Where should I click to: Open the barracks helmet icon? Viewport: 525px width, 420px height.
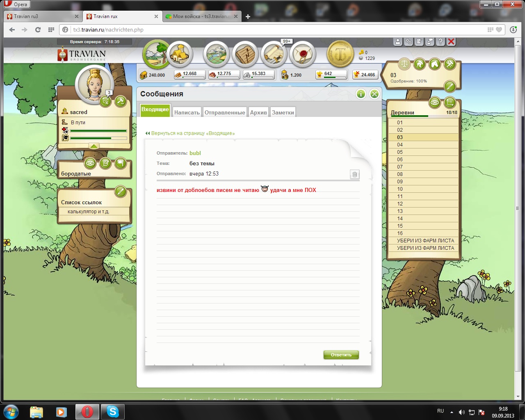[420, 64]
